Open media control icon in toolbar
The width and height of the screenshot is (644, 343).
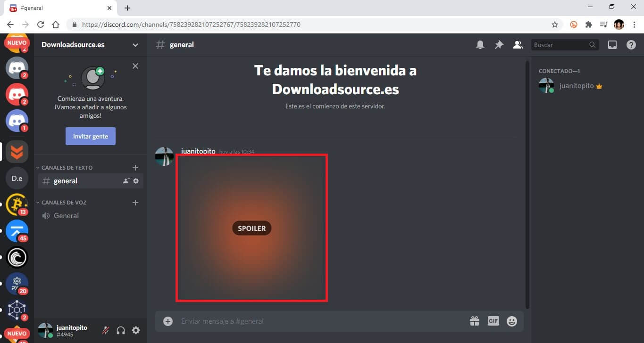click(x=604, y=24)
